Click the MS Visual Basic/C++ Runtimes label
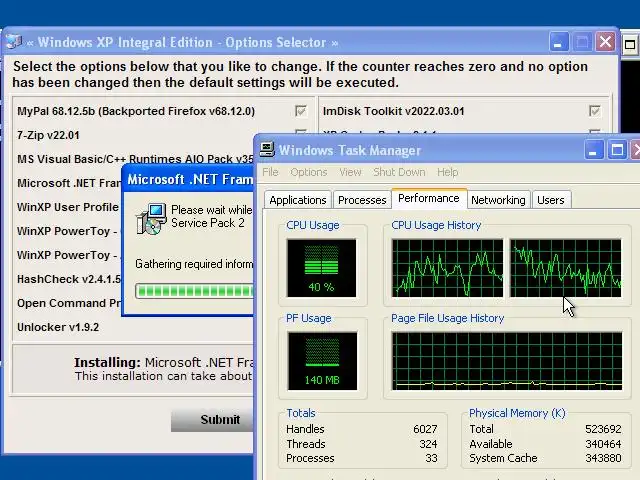Viewport: 640px width, 480px height. (x=135, y=159)
